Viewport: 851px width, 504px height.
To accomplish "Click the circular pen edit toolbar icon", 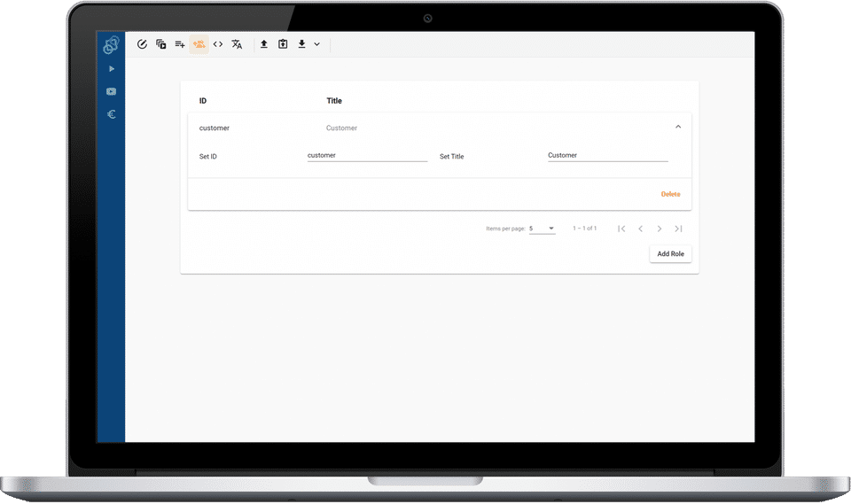I will point(142,44).
